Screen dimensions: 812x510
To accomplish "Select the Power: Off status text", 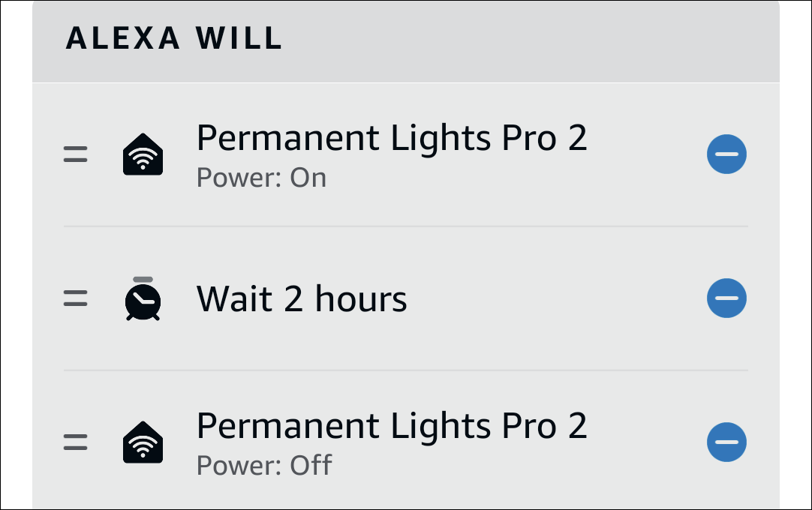I will tap(264, 466).
